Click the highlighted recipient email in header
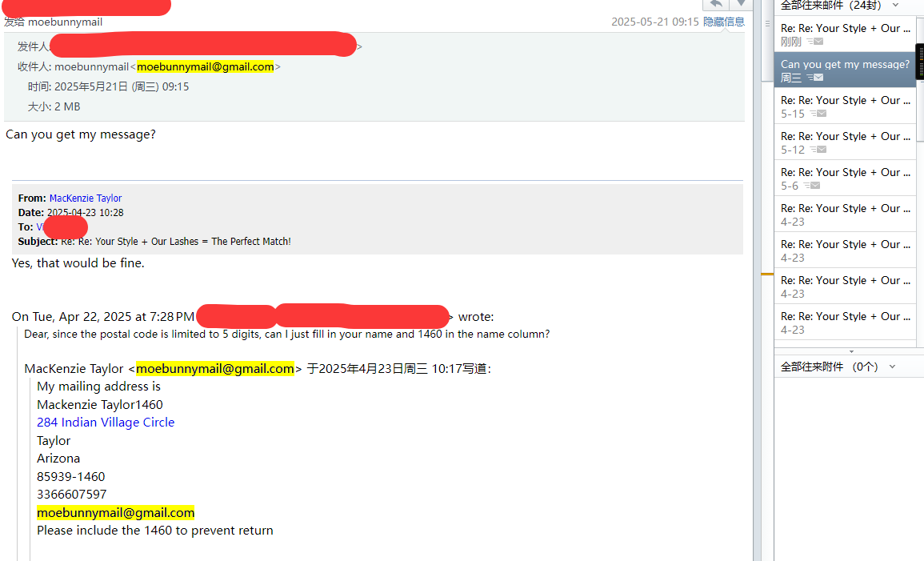 coord(205,66)
